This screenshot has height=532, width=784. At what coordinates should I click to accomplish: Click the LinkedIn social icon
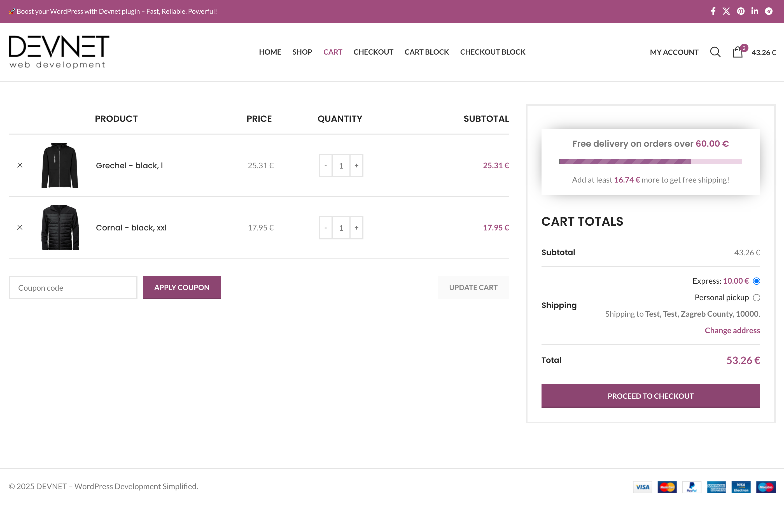pos(755,11)
